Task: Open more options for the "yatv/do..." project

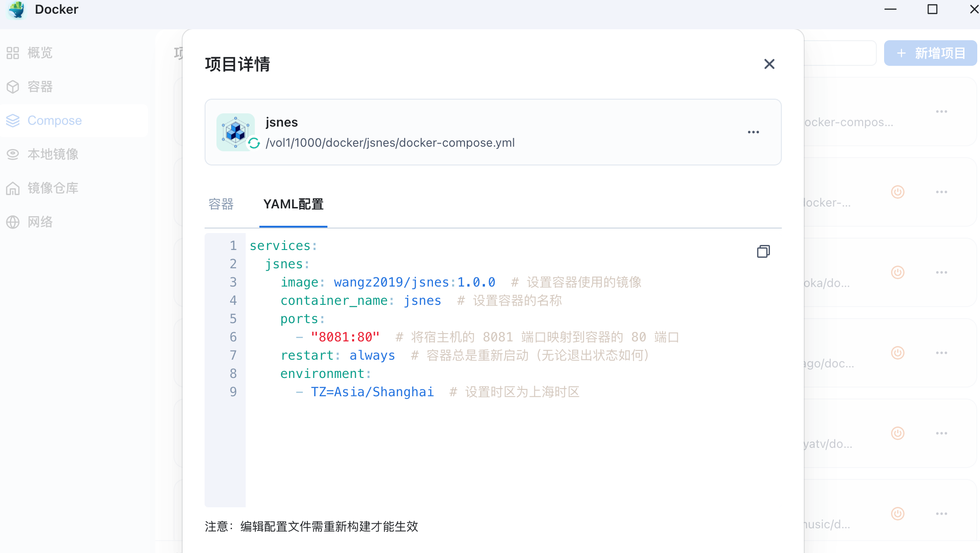Action: (941, 433)
